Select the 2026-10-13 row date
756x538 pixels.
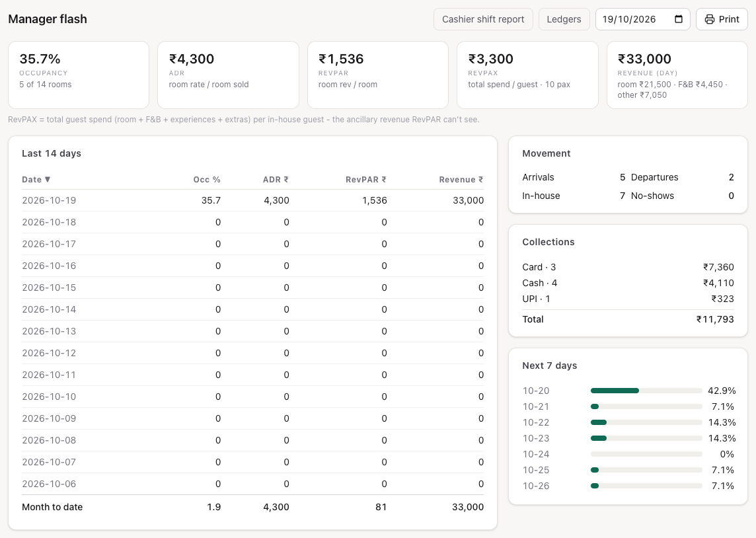pyautogui.click(x=49, y=331)
